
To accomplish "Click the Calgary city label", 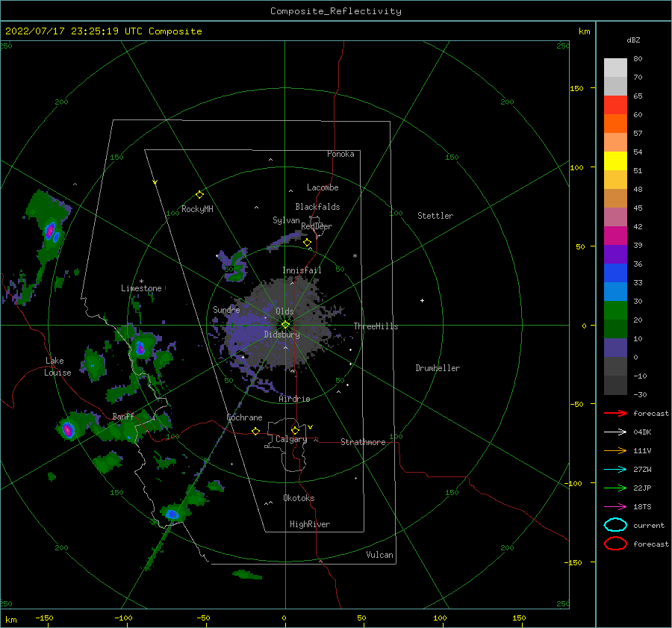I will click(291, 439).
